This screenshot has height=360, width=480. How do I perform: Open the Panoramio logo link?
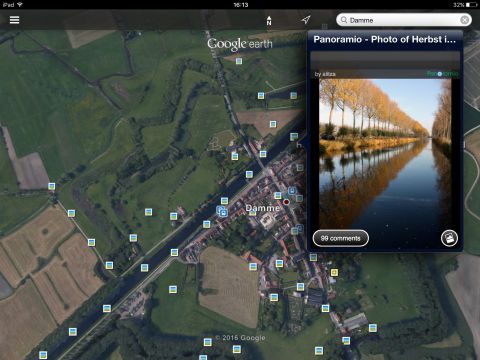[443, 74]
